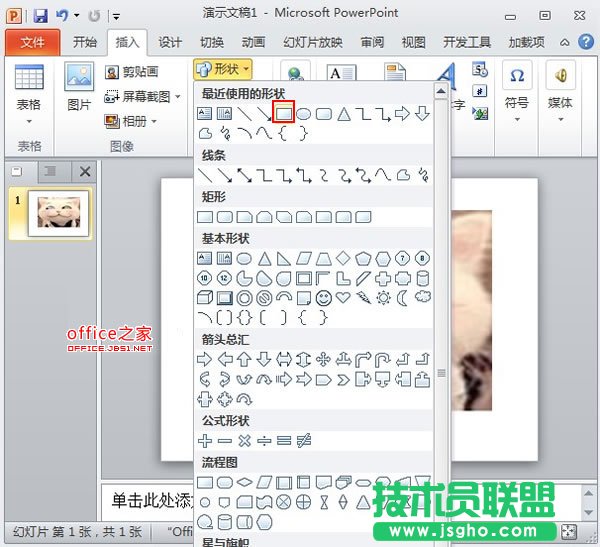Pick the not-equal equation shape
The width and height of the screenshot is (600, 547).
click(x=304, y=441)
